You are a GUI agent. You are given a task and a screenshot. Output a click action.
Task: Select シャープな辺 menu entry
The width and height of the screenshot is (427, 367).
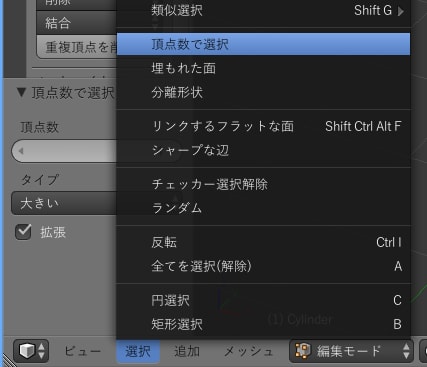(263, 150)
